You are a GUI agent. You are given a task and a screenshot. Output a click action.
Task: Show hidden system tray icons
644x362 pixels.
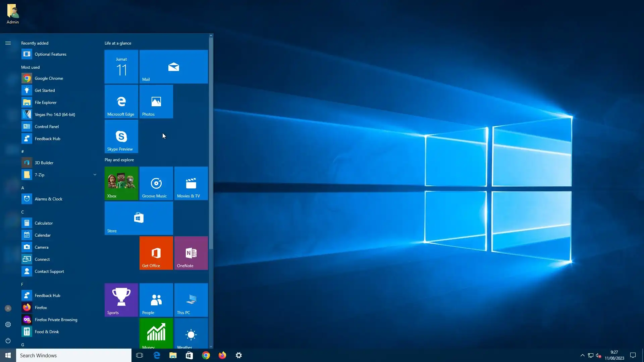click(x=582, y=355)
